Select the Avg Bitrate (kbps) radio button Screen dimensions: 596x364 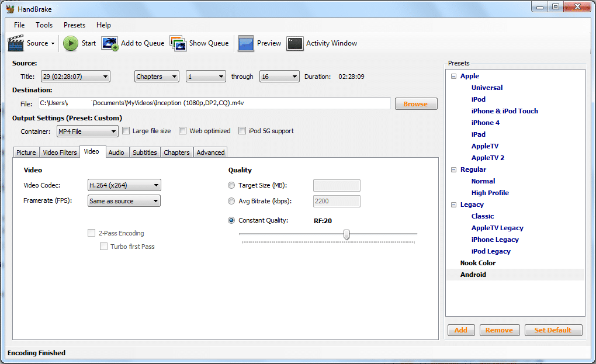point(231,201)
